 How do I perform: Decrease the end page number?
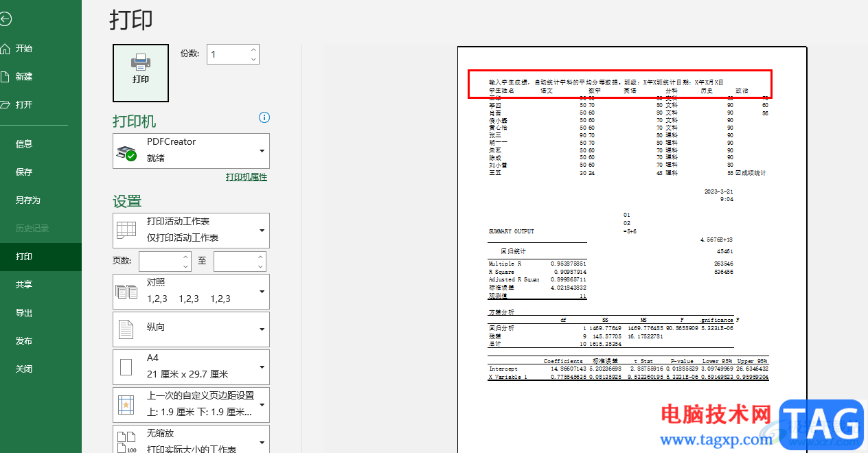pyautogui.click(x=260, y=266)
